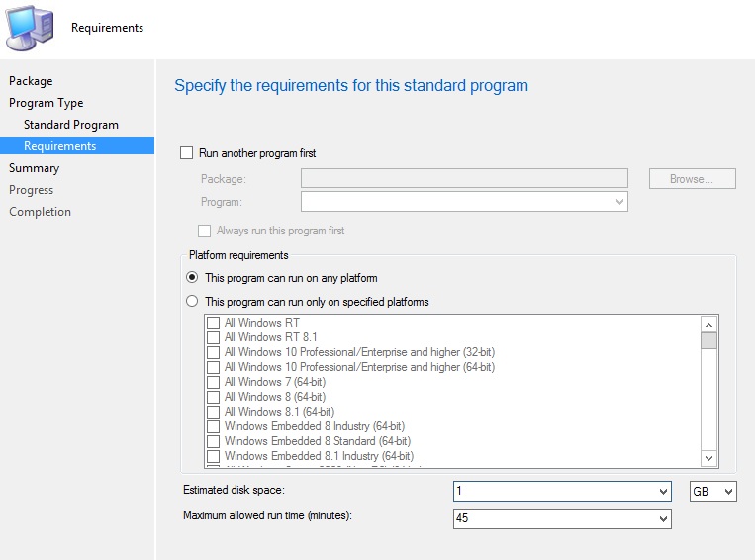Check All Windows RT platform box

pos(213,323)
